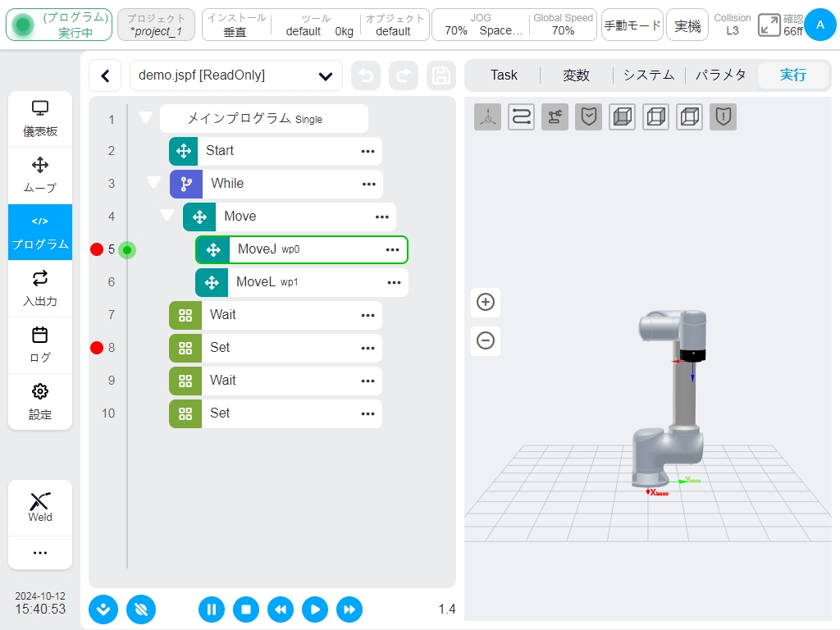840x630 pixels.
Task: Click the redo arrow button
Action: point(404,75)
